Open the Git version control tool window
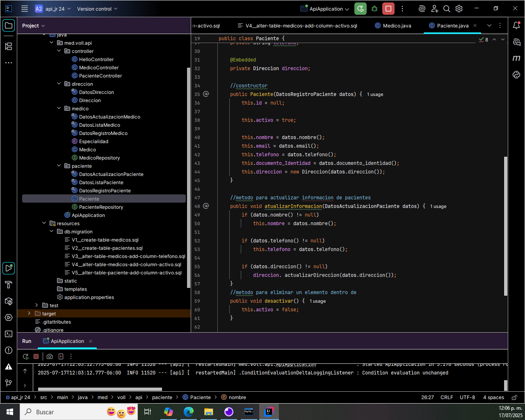 [9, 383]
